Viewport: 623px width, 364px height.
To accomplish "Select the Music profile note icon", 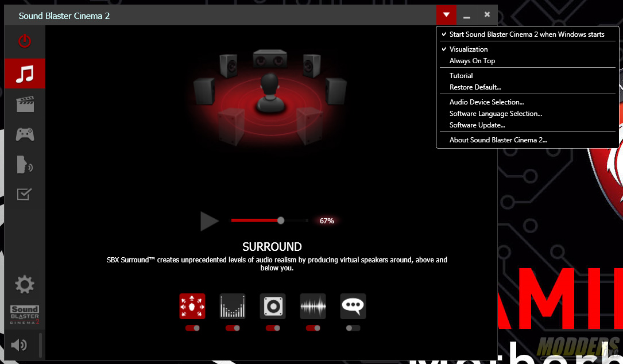I will [25, 74].
